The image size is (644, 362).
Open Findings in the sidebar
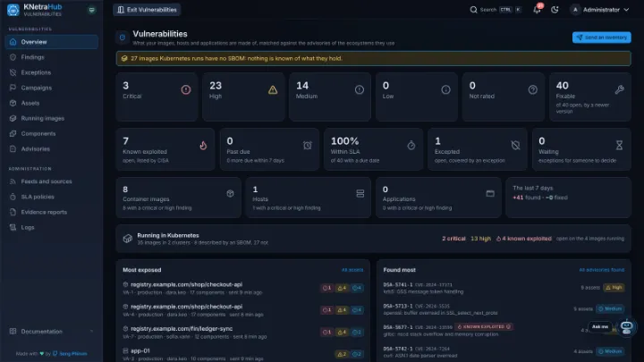pyautogui.click(x=51, y=57)
